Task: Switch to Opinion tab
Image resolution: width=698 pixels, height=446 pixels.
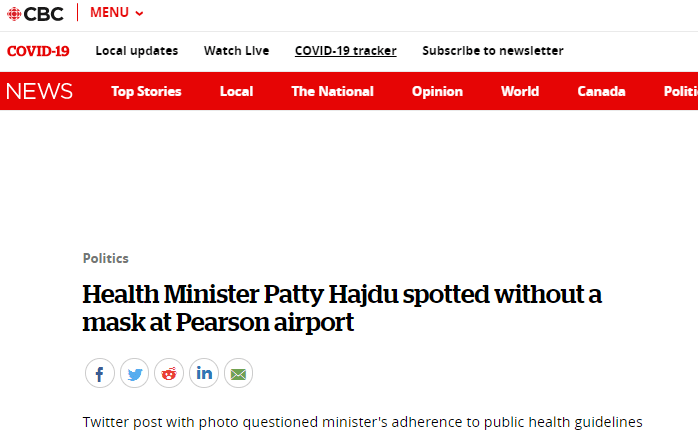Action: 437,91
